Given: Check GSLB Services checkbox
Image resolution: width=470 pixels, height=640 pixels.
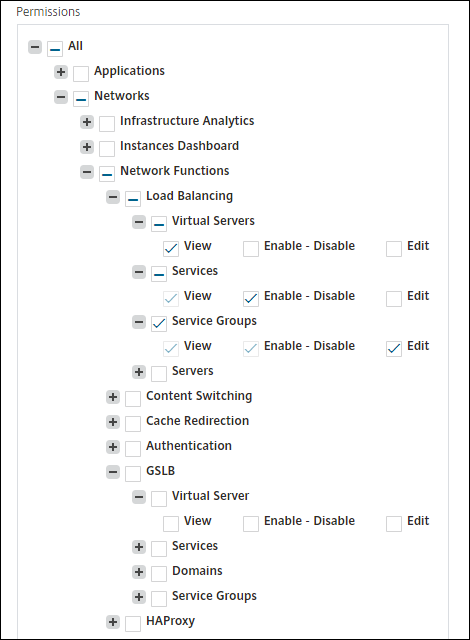Looking at the screenshot, I should coord(159,549).
